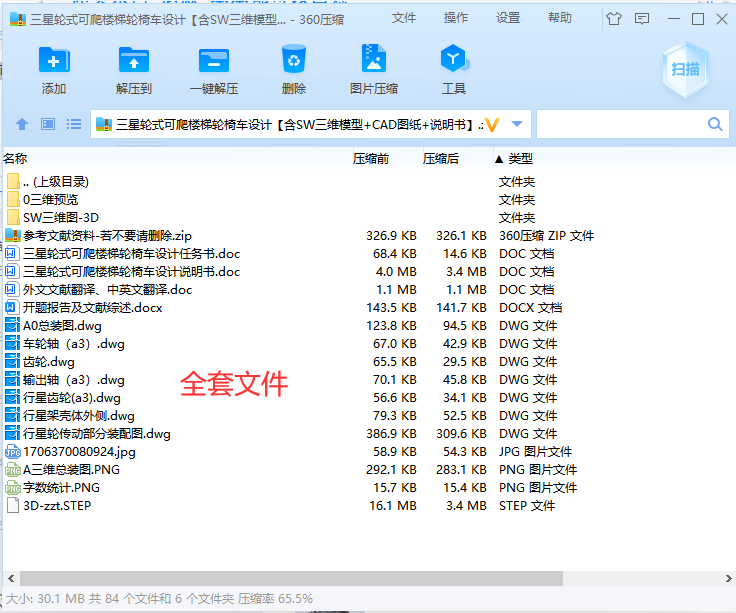Click the 360压缩 app icon in title bar
736x613 pixels.
pos(18,19)
